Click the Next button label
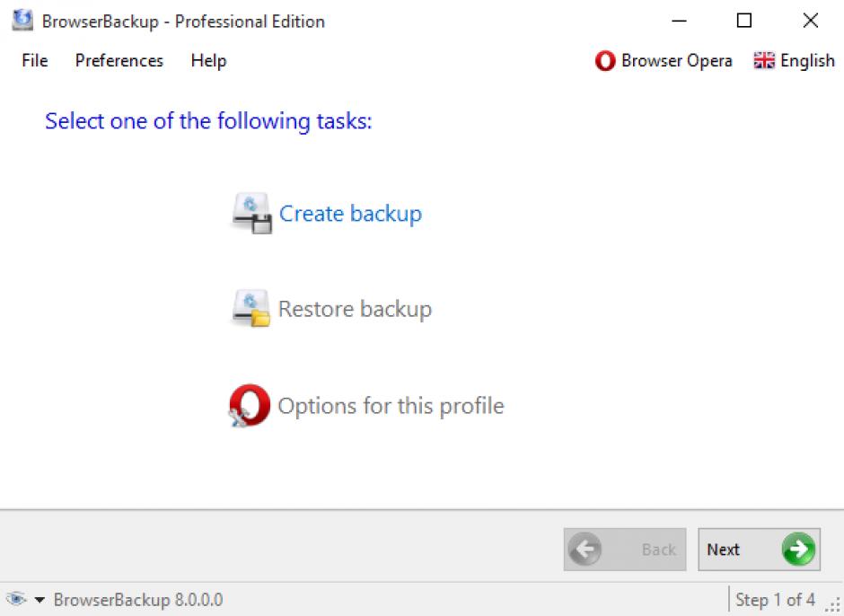The width and height of the screenshot is (844, 616). (723, 550)
